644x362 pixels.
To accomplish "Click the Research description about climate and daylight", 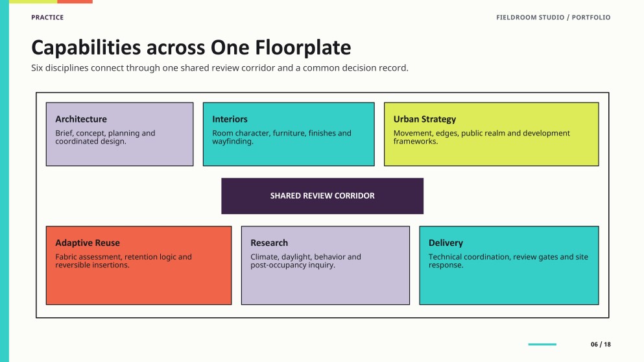I will (x=305, y=261).
